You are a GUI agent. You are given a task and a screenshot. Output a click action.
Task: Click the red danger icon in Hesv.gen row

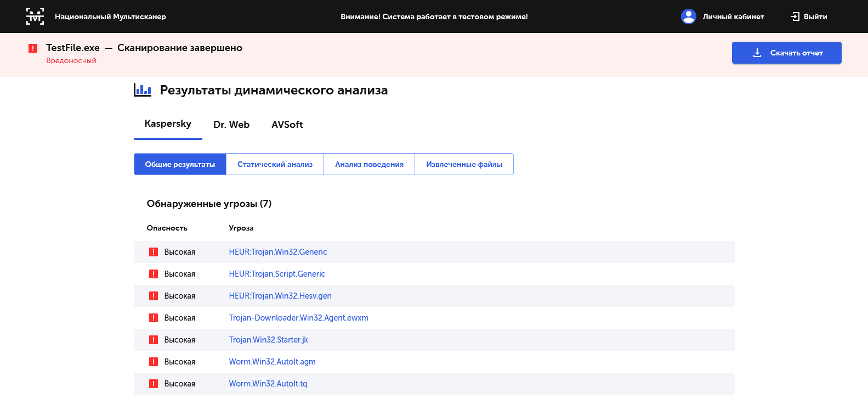click(154, 296)
